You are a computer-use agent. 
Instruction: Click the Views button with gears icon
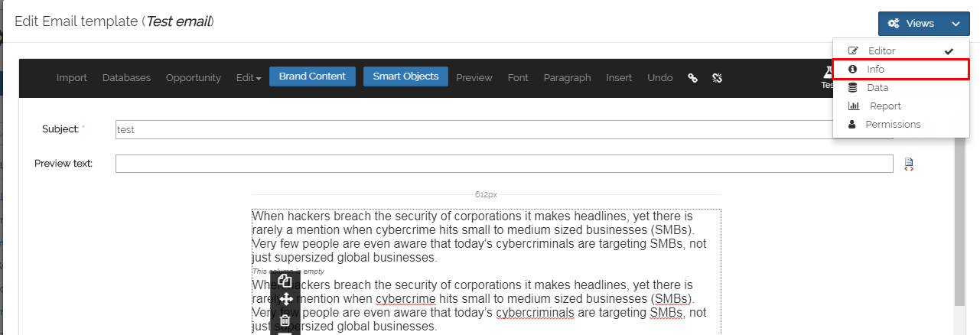tap(911, 24)
